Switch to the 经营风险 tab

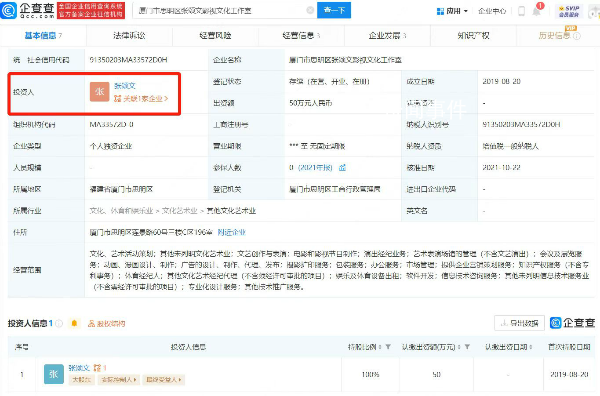(x=215, y=36)
